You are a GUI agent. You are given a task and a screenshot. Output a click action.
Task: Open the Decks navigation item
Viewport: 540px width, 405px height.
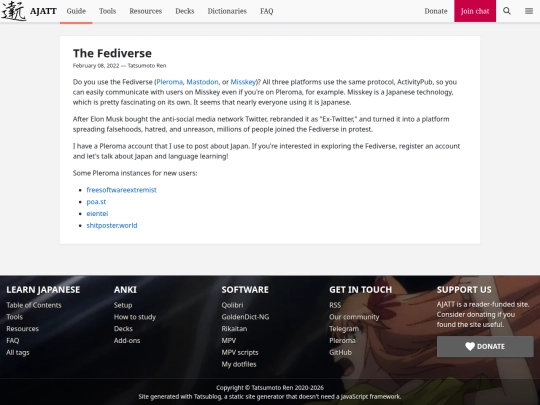[185, 11]
